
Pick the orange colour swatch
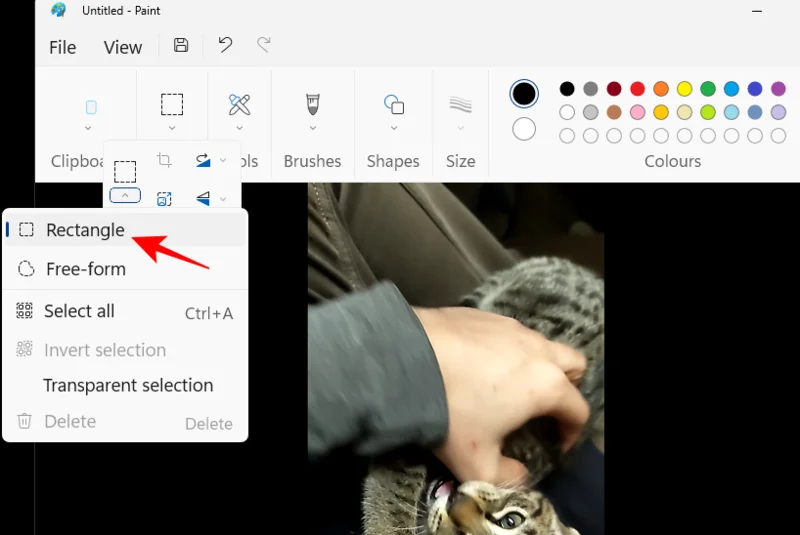coord(661,89)
